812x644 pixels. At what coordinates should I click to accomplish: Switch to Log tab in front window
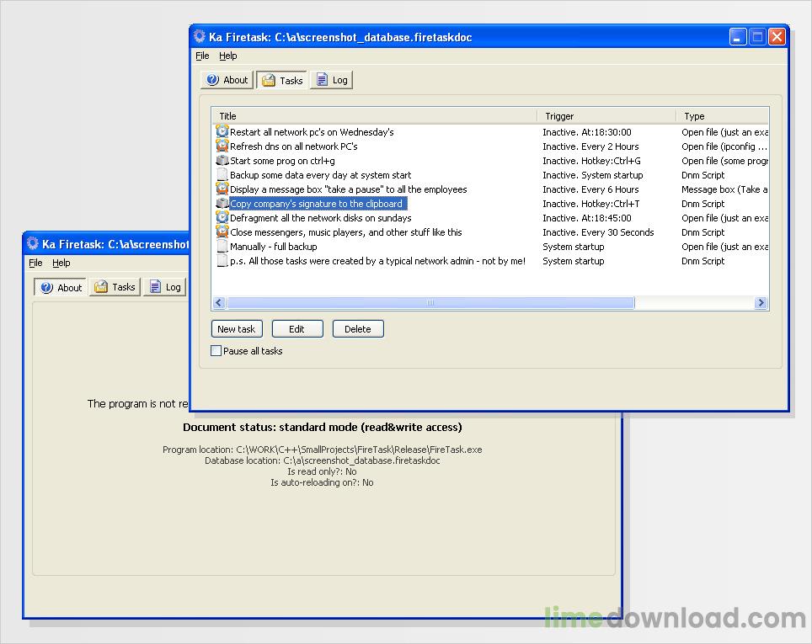[331, 80]
